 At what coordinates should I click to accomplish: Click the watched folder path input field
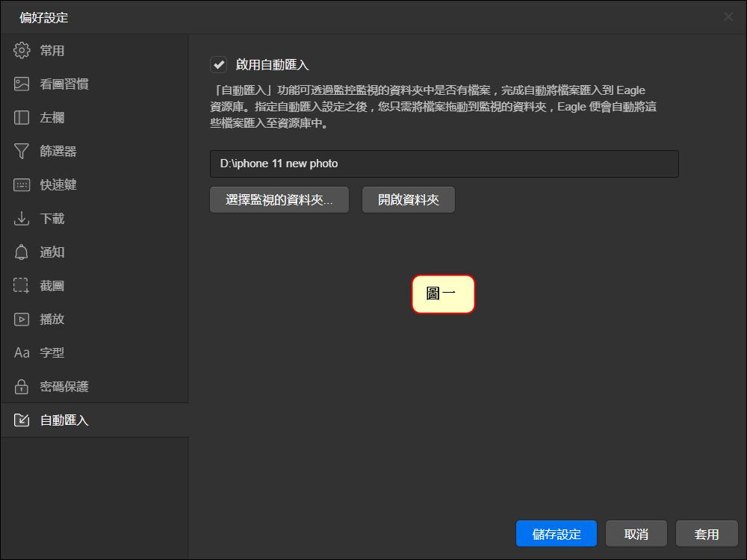(x=444, y=164)
